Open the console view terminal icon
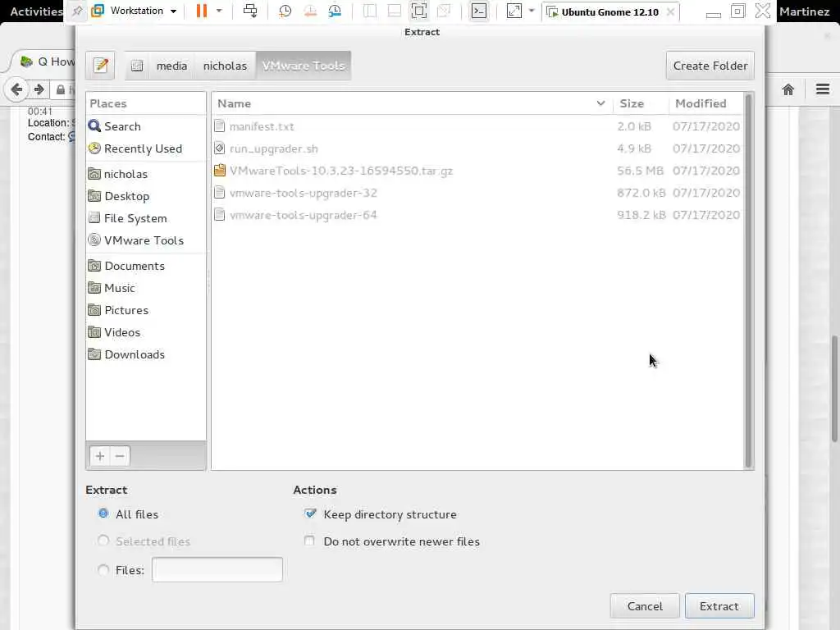Screen dimensions: 840x630 point(479,11)
